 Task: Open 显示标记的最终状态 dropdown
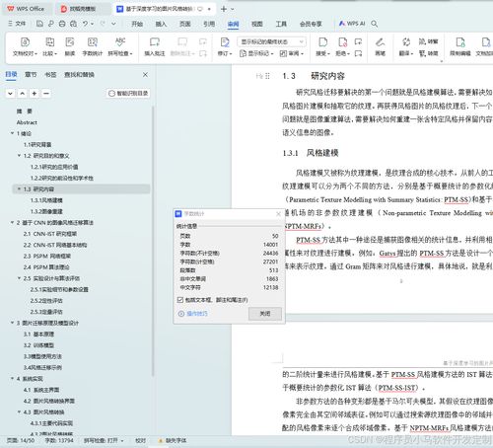[271, 41]
